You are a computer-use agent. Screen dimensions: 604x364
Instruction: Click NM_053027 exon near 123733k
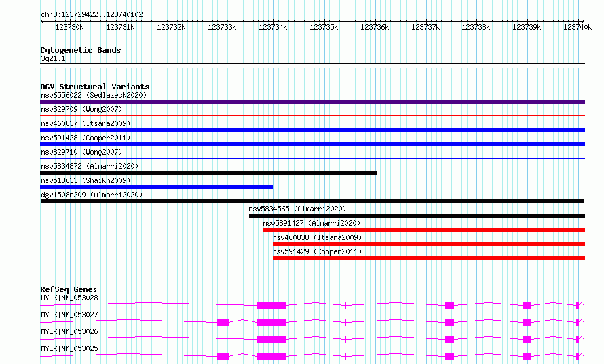point(223,323)
